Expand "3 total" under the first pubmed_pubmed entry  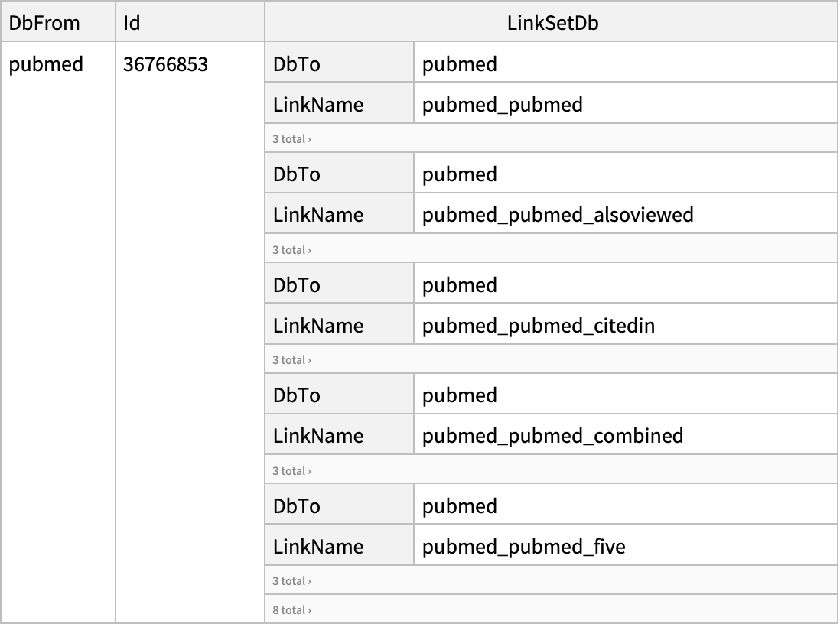coord(291,139)
